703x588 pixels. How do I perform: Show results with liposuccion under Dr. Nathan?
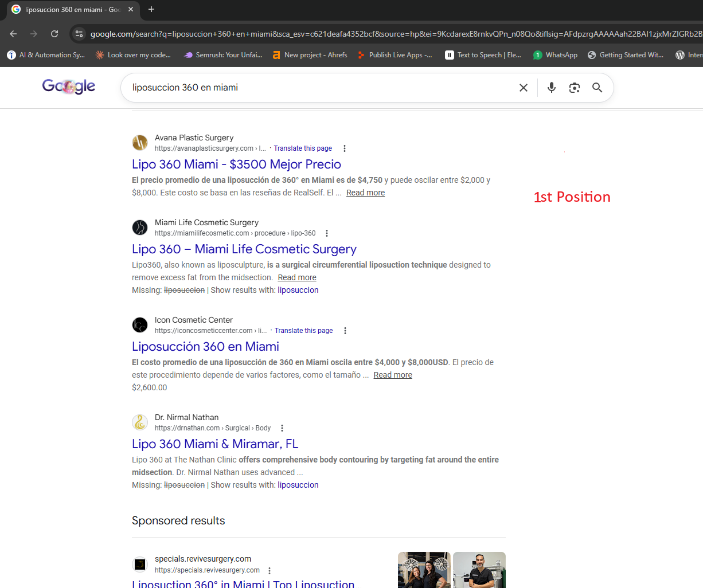click(x=298, y=485)
